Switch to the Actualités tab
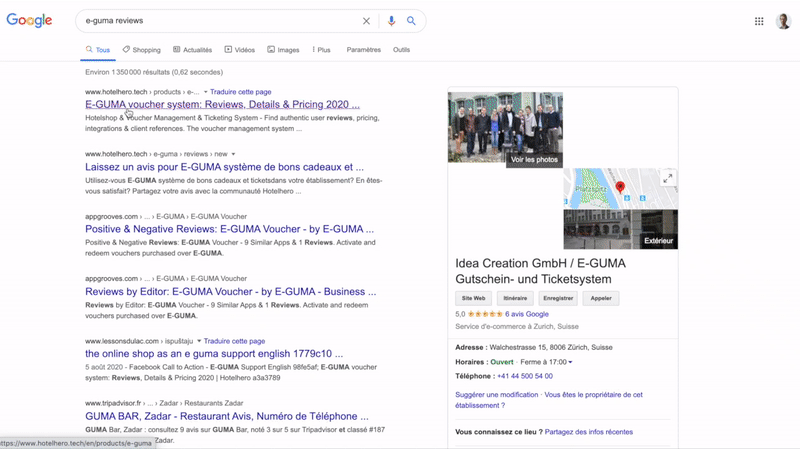 click(192, 50)
